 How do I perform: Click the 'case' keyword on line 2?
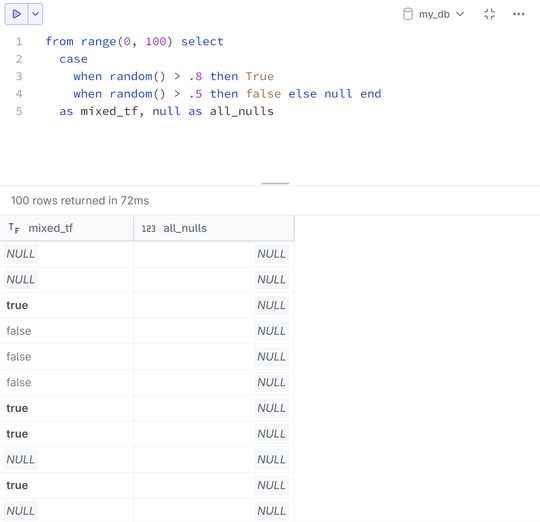tap(73, 59)
